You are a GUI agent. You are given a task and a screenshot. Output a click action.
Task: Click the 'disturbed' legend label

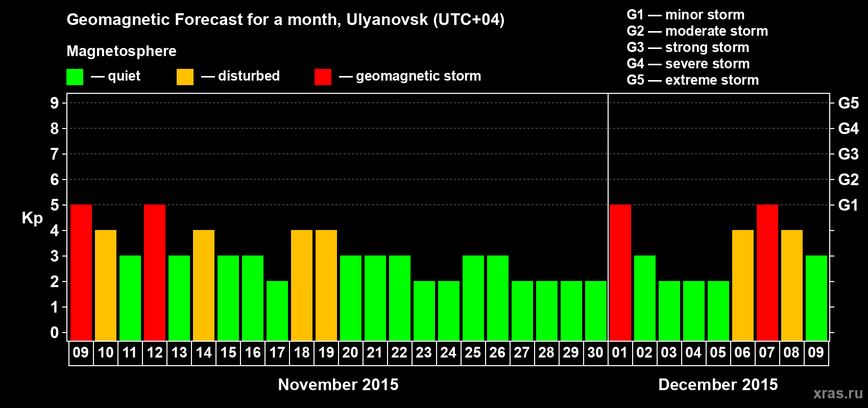coord(249,76)
